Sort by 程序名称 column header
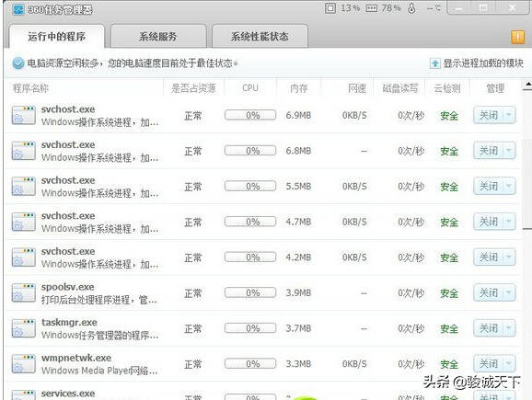 30,88
